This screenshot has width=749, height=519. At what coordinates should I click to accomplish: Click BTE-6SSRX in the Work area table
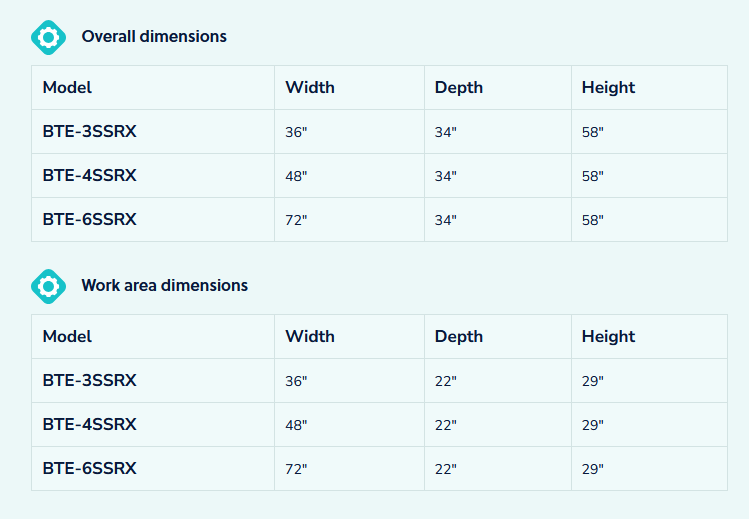[89, 469]
